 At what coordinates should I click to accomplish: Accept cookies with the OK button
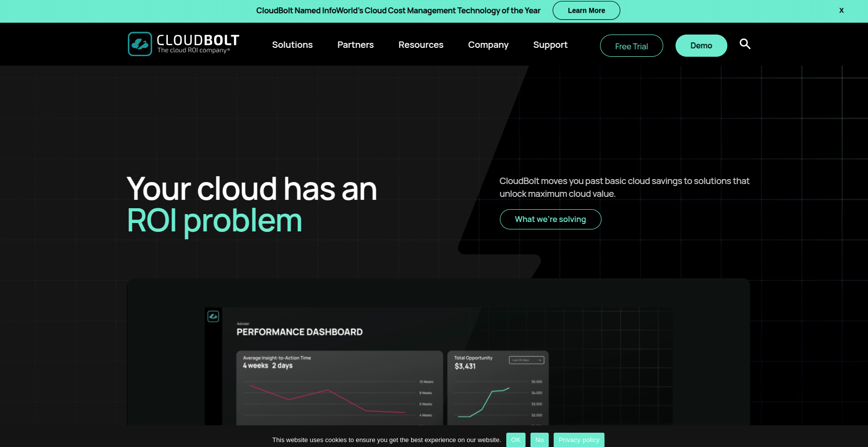tap(516, 440)
